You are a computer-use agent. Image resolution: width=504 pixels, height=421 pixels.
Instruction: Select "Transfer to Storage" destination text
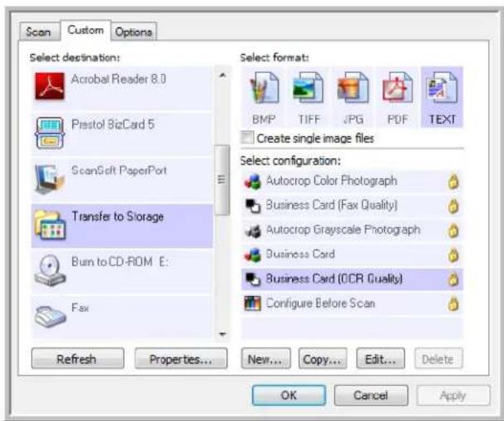(117, 216)
